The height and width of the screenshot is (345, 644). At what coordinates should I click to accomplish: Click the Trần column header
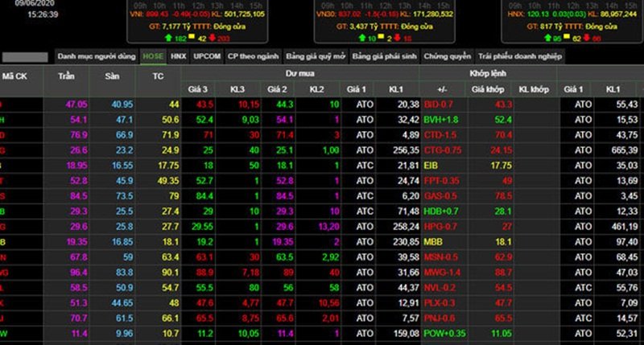(66, 76)
